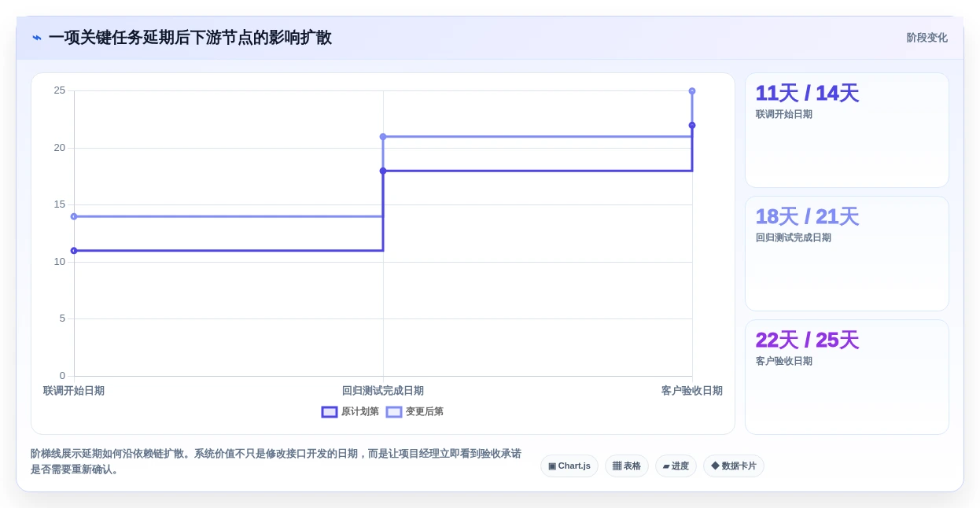Click the card caption 客户验收日期
The image size is (980, 508).
pos(784,361)
